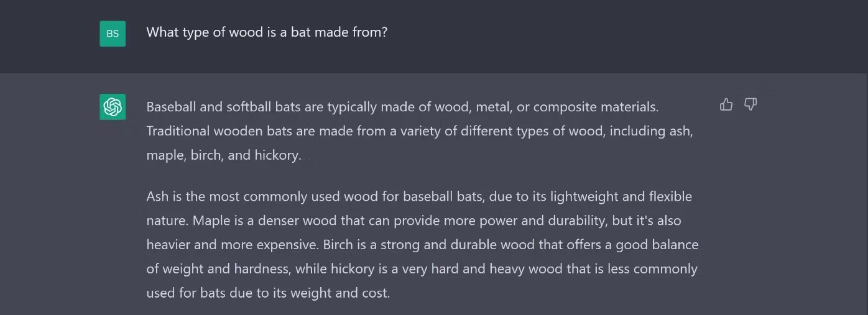Click the thumbs down feedback icon

[750, 105]
